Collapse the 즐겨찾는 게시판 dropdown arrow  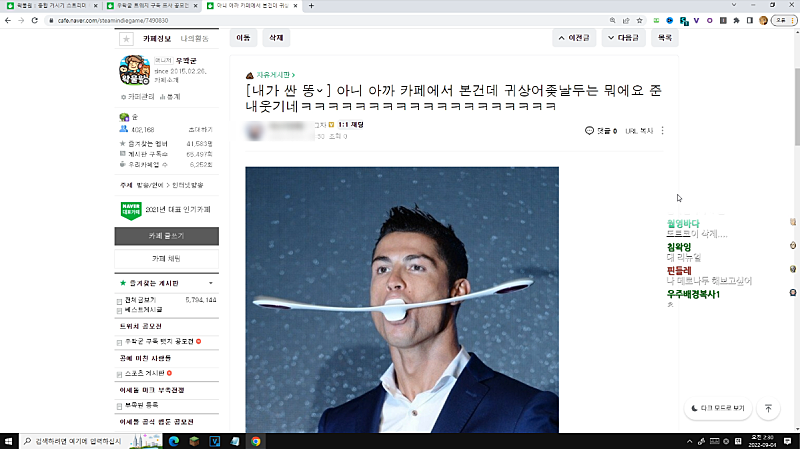click(211, 283)
